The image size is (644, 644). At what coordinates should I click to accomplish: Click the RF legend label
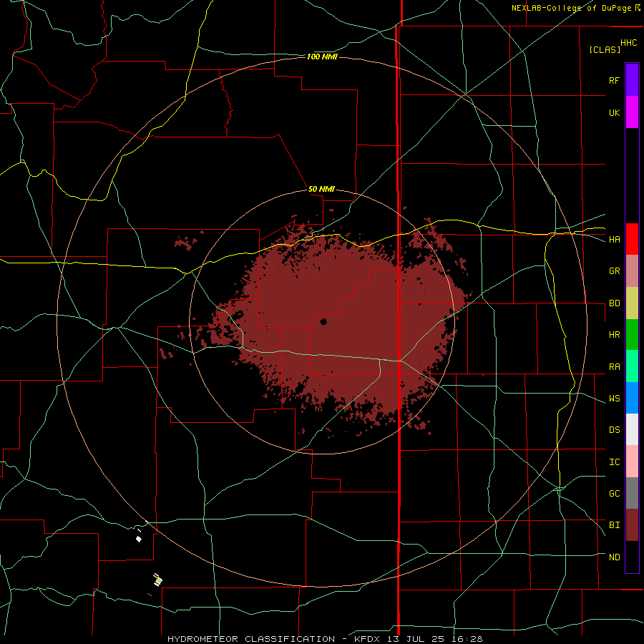pyautogui.click(x=614, y=80)
